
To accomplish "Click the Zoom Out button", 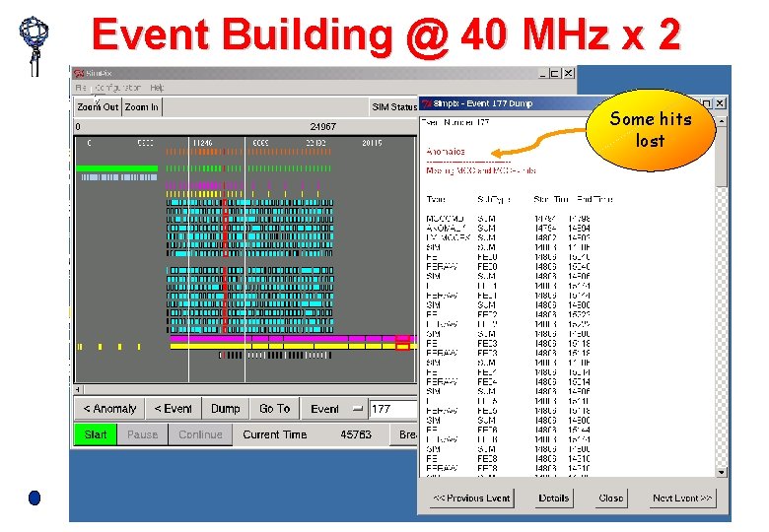I will (98, 106).
